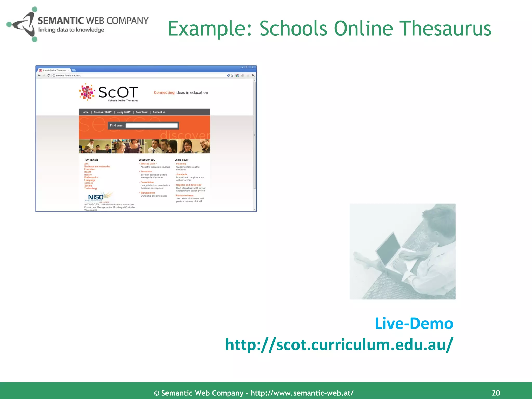
Task: Click the laptop user photo
Action: (402, 251)
